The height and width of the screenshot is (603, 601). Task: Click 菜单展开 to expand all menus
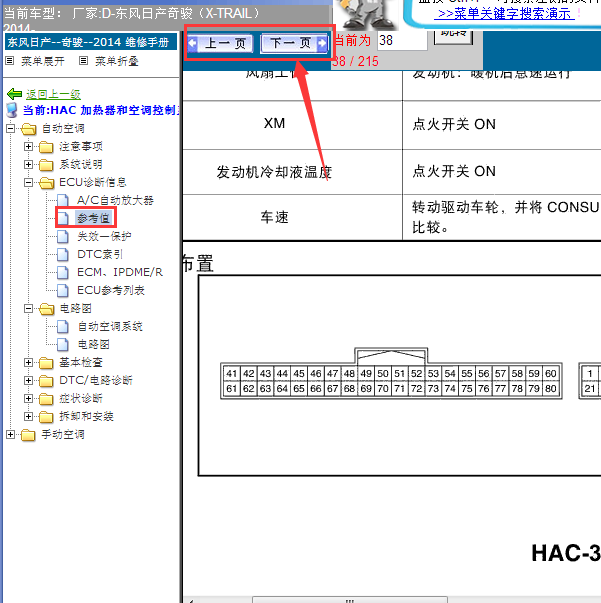pyautogui.click(x=43, y=61)
